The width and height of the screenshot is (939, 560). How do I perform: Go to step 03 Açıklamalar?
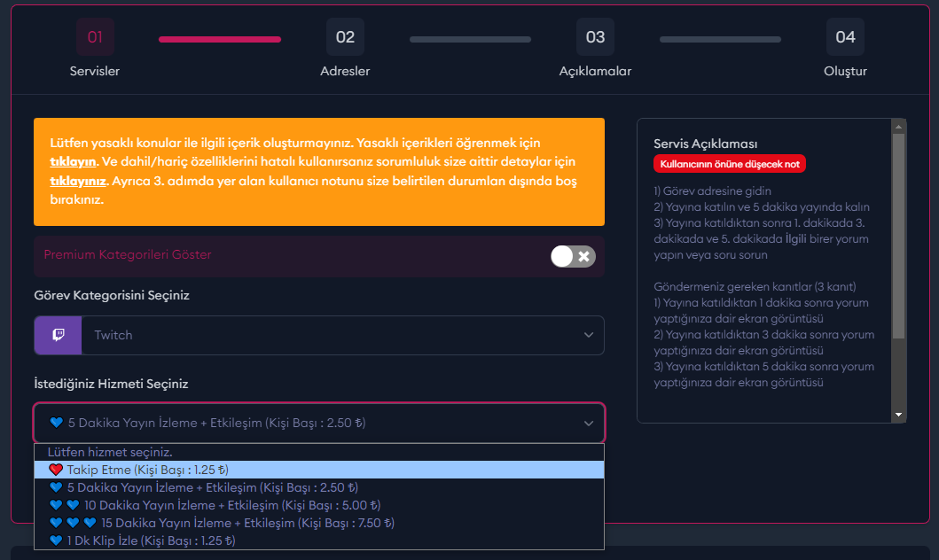click(595, 49)
